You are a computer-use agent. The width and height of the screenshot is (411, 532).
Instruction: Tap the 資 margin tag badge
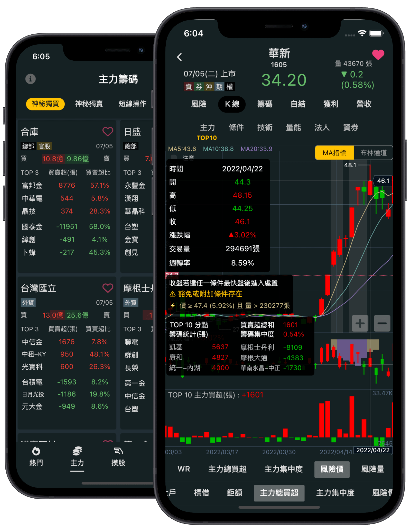(x=189, y=87)
